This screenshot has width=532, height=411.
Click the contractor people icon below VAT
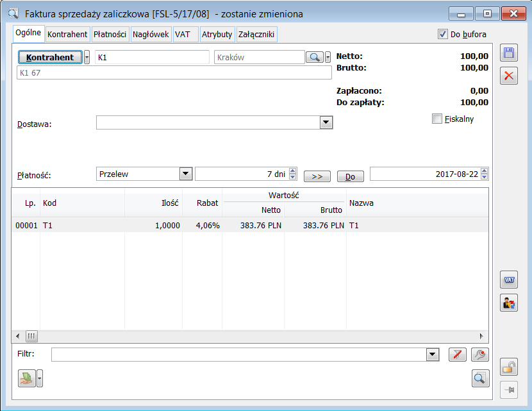pos(509,303)
